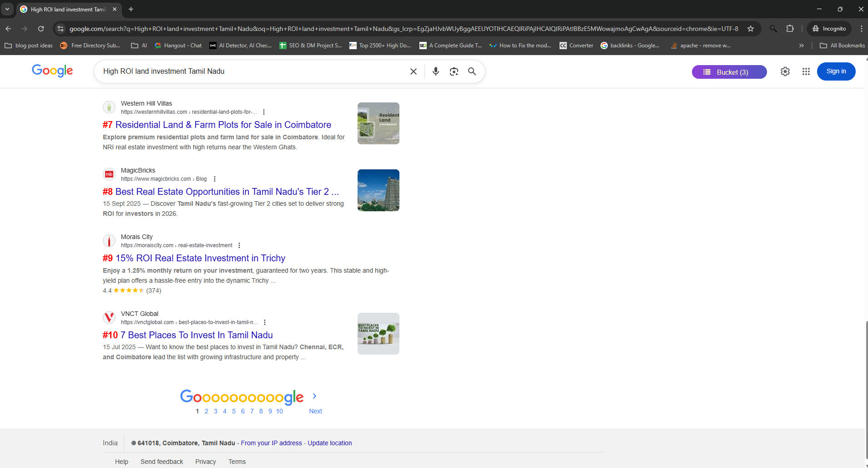868x468 pixels.
Task: Bookmark this page with star icon
Action: [x=751, y=29]
